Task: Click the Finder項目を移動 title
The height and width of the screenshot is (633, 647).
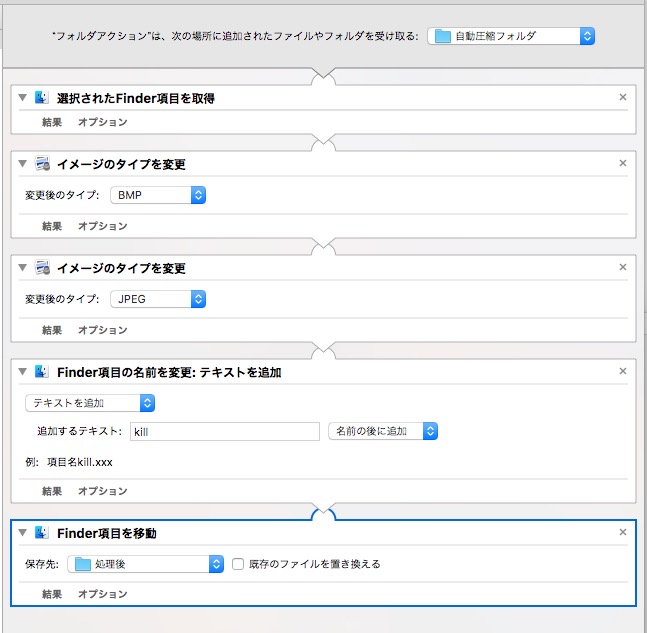Action: tap(107, 533)
